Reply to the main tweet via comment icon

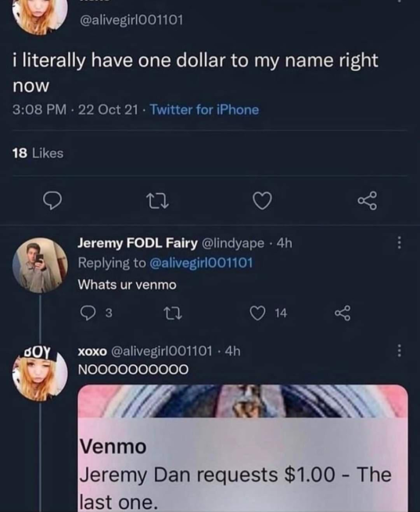tap(52, 200)
